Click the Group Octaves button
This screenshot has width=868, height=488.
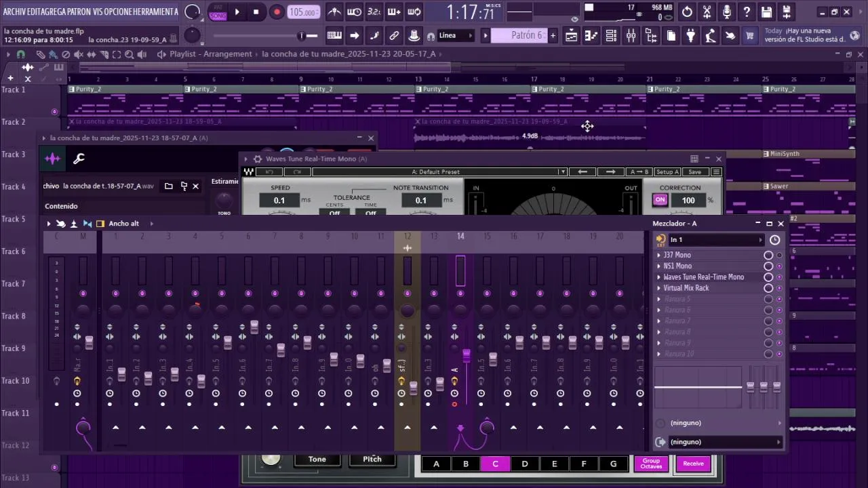click(x=651, y=464)
